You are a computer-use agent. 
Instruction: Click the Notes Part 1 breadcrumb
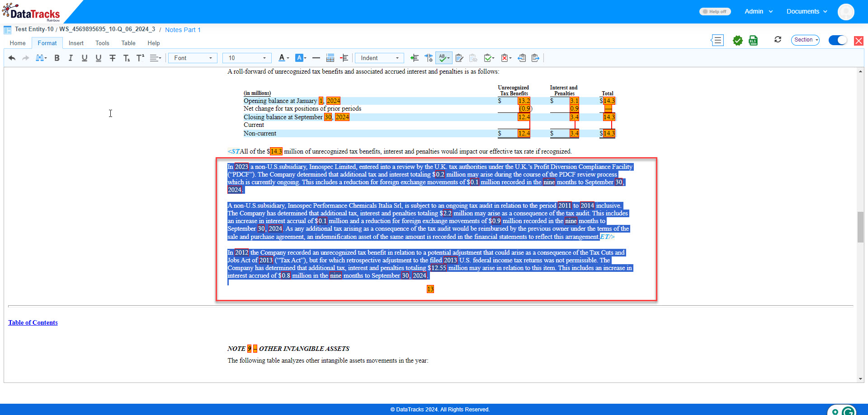(x=183, y=30)
